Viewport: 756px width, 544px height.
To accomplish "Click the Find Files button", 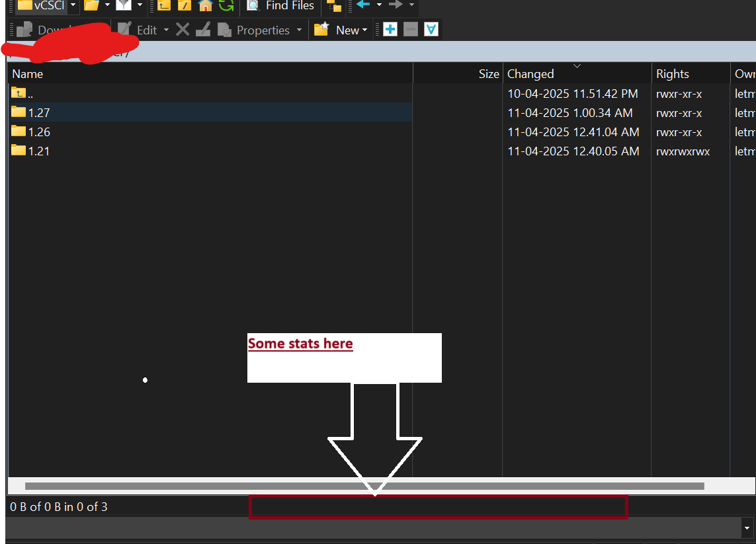I will tap(280, 6).
